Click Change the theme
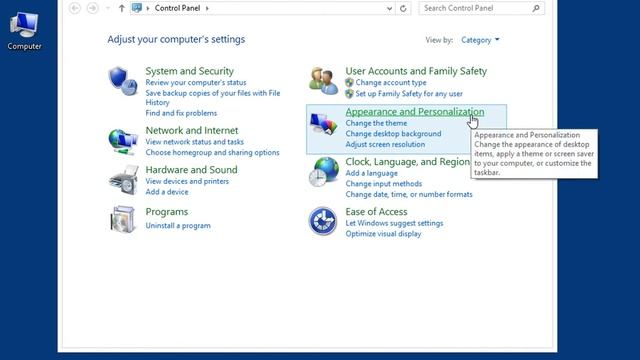The image size is (640, 360). coord(376,123)
